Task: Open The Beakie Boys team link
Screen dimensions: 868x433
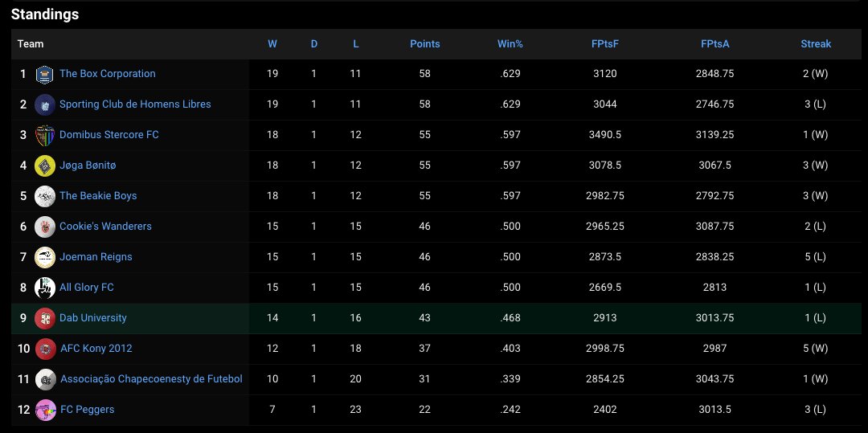Action: pos(98,195)
